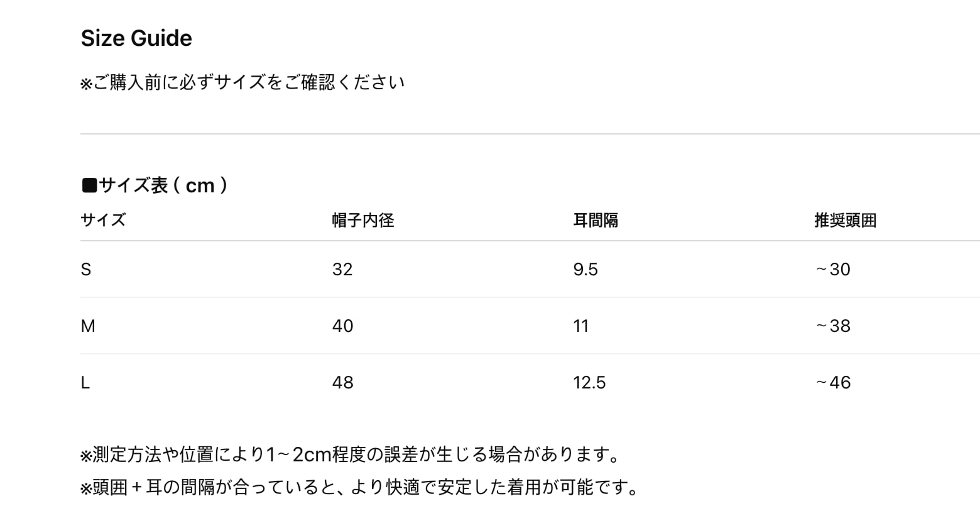Viewport: 980px width, 528px height.
Task: Click the L size row label
Action: point(85,383)
